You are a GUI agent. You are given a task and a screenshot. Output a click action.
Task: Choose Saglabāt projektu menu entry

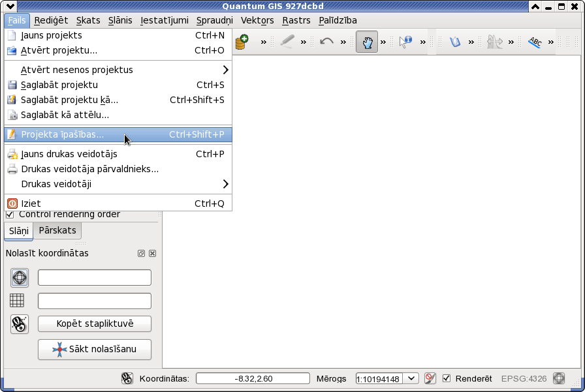pos(118,85)
